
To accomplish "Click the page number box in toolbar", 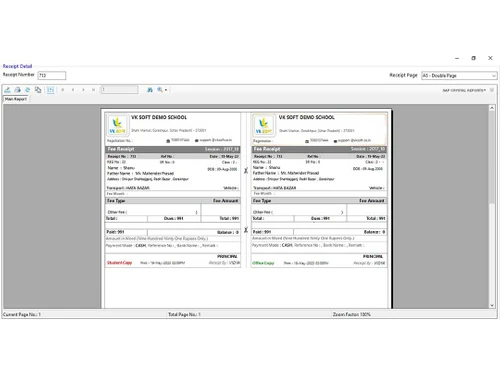I will tap(120, 89).
